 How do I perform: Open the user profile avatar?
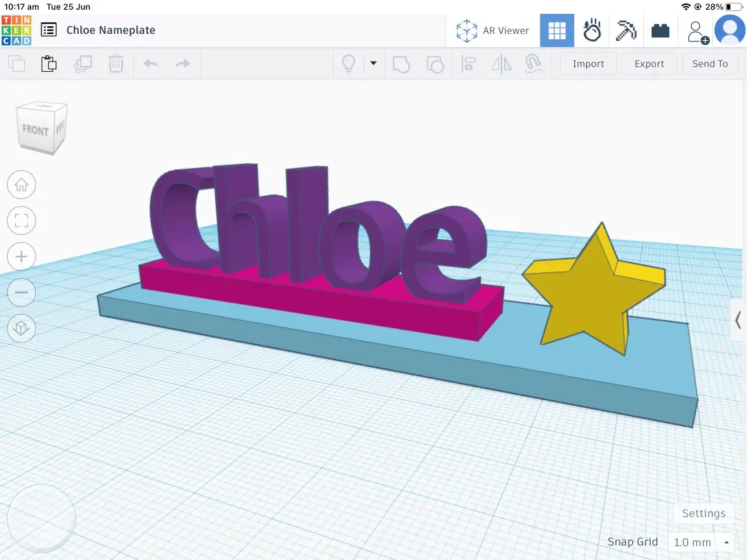tap(730, 30)
